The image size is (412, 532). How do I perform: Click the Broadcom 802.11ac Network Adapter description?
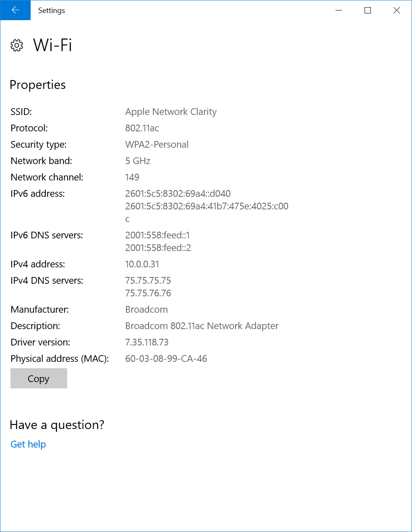[202, 326]
